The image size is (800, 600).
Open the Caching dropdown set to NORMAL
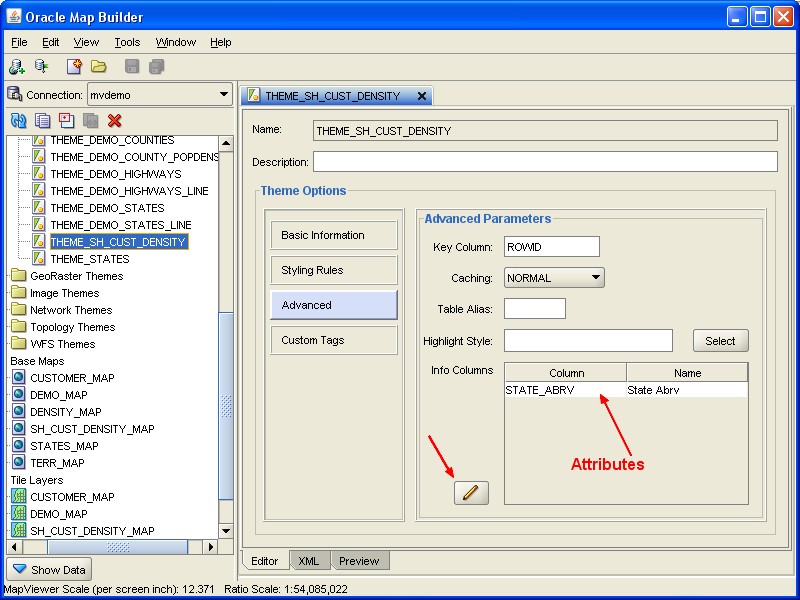[554, 278]
